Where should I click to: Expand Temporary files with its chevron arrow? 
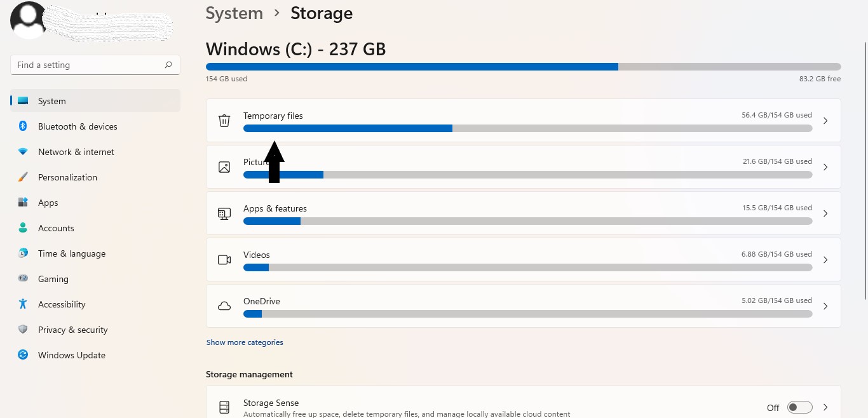[825, 121]
